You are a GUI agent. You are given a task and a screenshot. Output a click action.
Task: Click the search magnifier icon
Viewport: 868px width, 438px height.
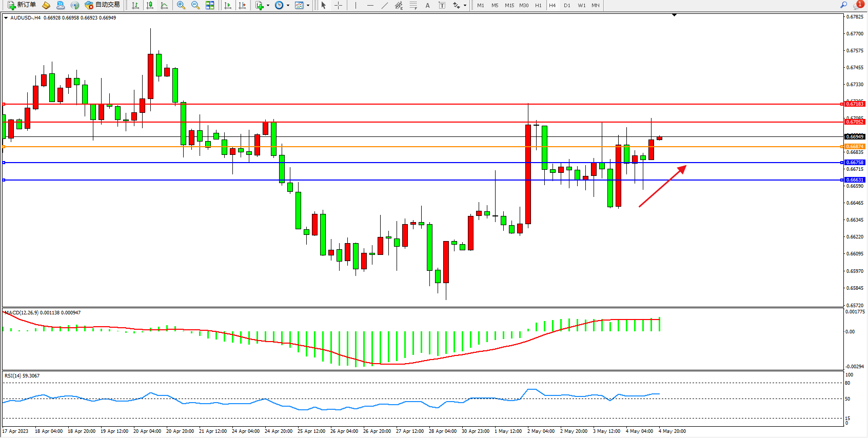tap(843, 5)
